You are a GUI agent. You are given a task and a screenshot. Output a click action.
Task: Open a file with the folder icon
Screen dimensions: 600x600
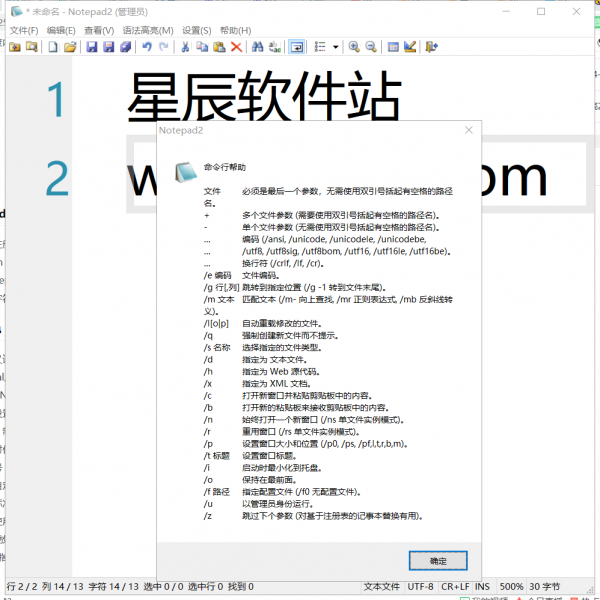point(70,47)
